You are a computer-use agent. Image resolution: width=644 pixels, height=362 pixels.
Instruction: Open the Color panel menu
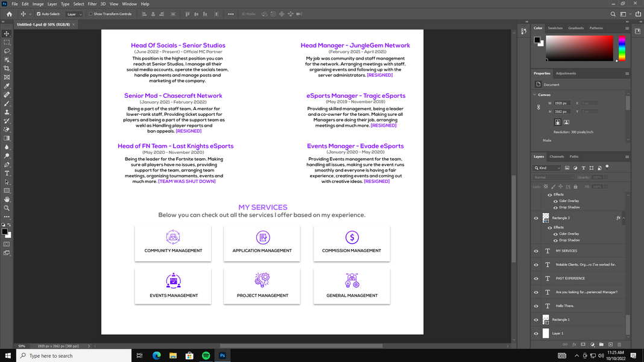click(627, 28)
